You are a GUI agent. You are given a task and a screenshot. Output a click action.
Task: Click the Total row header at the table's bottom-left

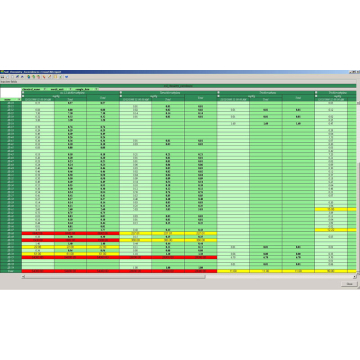tap(11, 271)
